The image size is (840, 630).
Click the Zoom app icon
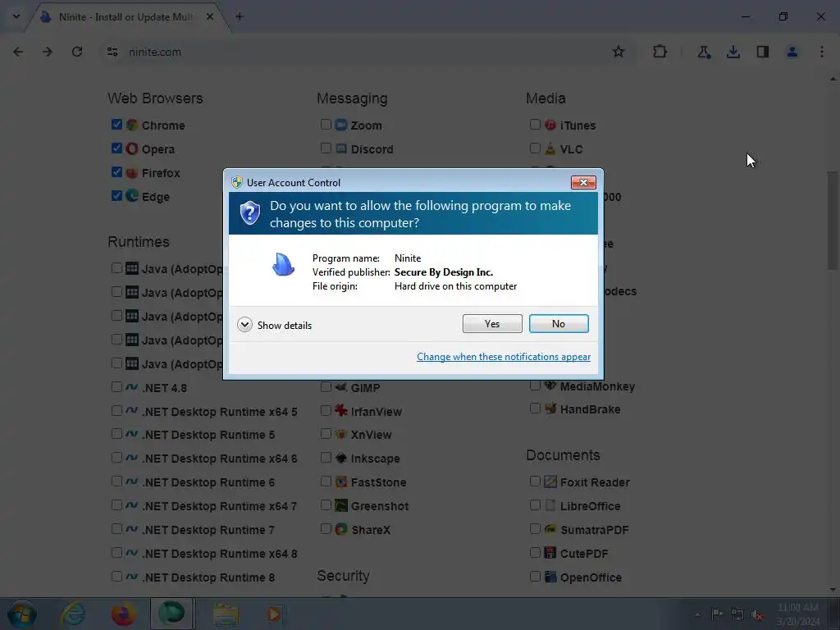click(x=341, y=125)
